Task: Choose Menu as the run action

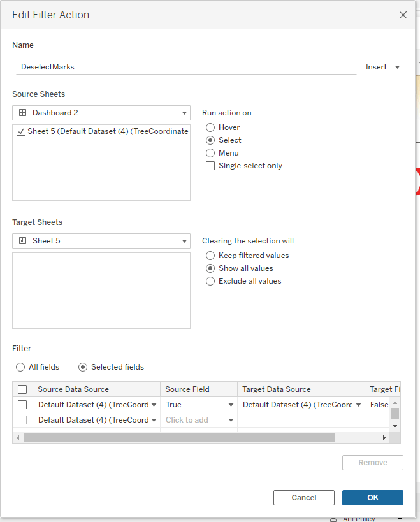Action: (x=210, y=153)
